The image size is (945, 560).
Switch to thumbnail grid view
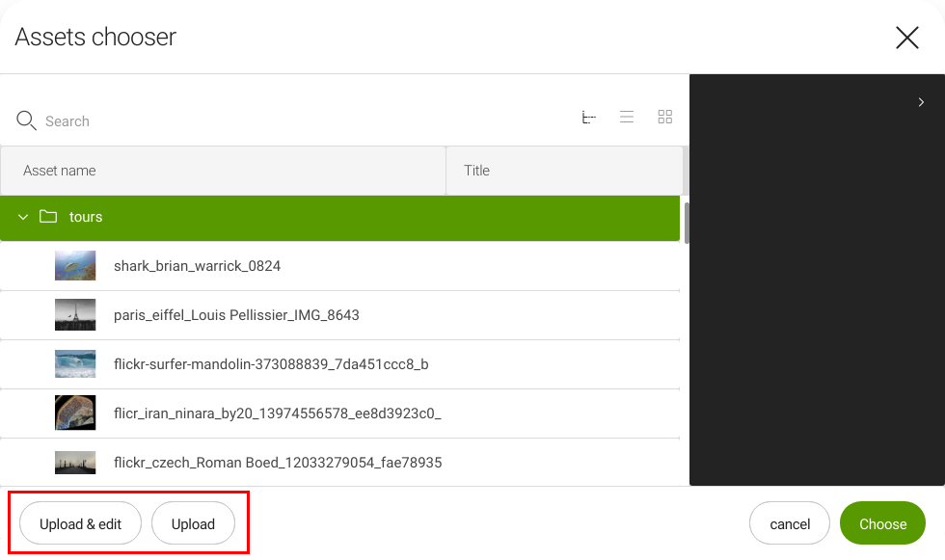pos(664,118)
